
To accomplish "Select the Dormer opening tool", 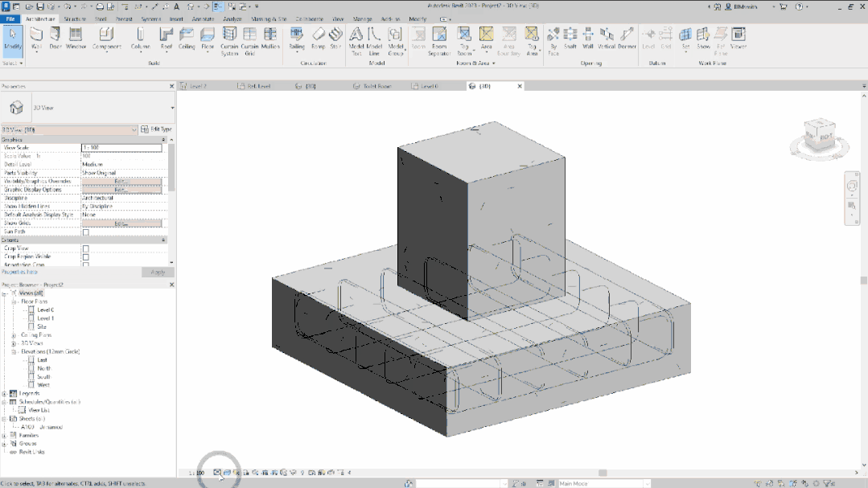I will (x=627, y=39).
